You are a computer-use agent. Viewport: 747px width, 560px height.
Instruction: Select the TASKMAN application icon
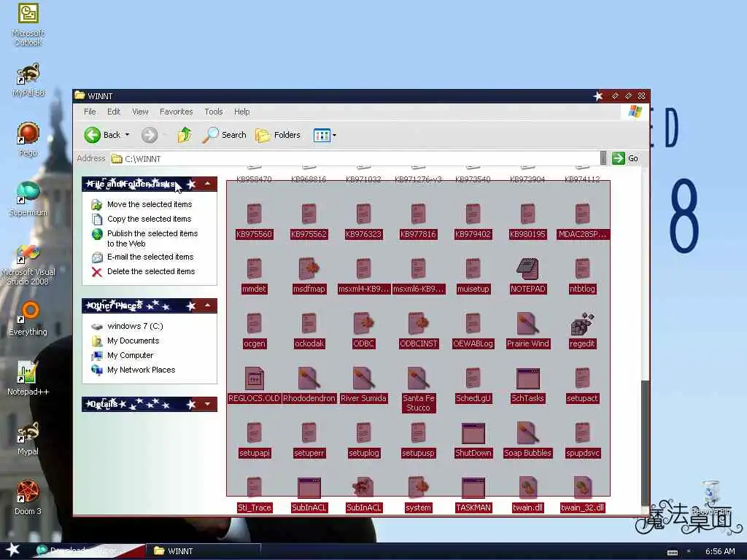point(473,488)
